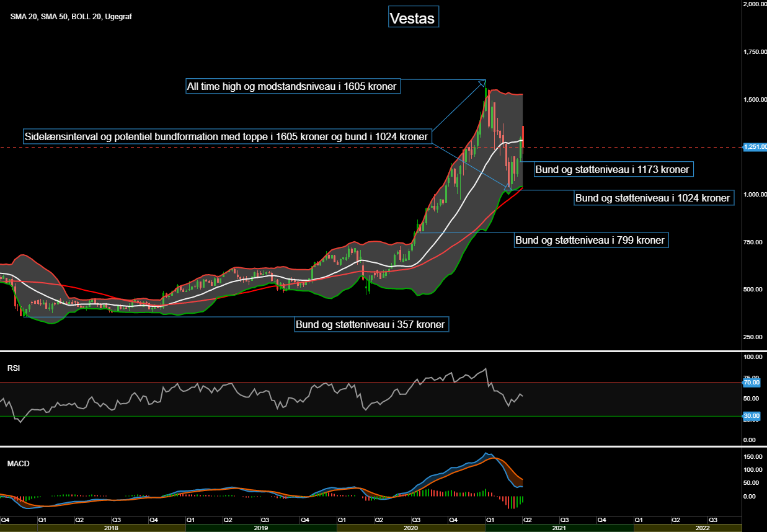Select the Bund og støtteniveau i 357 kroner label

coord(371,324)
